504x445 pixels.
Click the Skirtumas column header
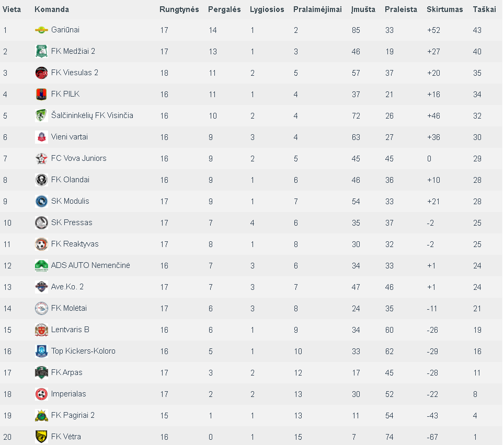tap(444, 9)
